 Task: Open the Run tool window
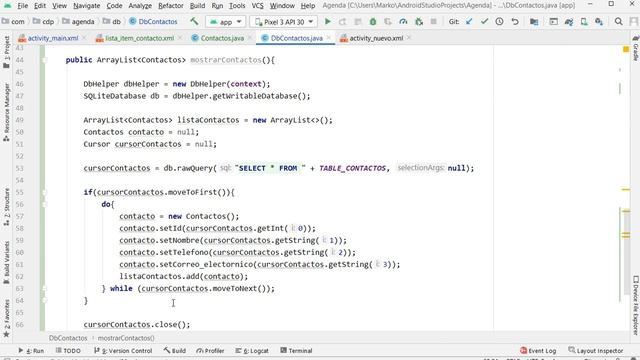pos(31,351)
